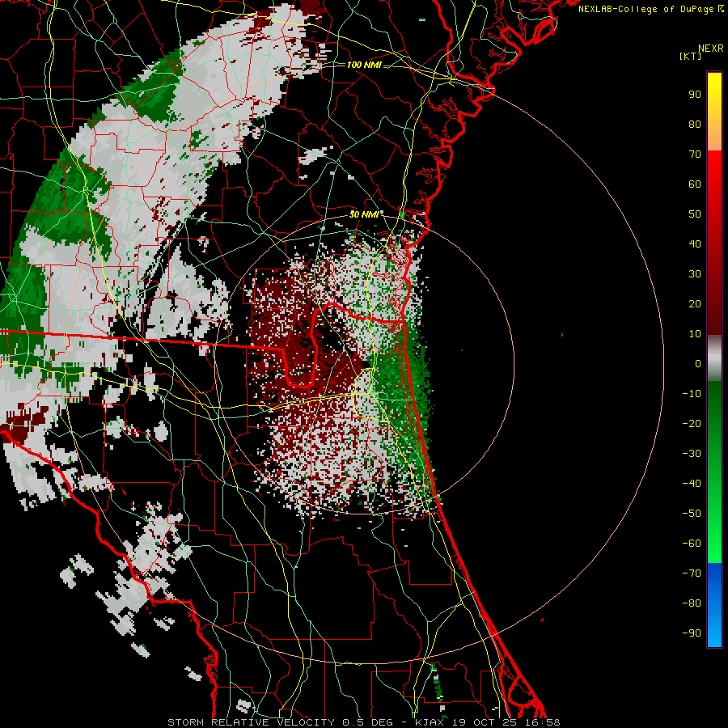The height and width of the screenshot is (728, 728).
Task: Click the 10 value on velocity scale
Action: tap(695, 334)
